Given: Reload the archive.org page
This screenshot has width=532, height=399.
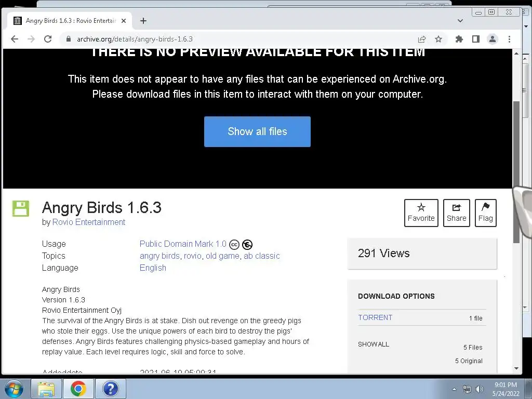Looking at the screenshot, I should click(48, 39).
